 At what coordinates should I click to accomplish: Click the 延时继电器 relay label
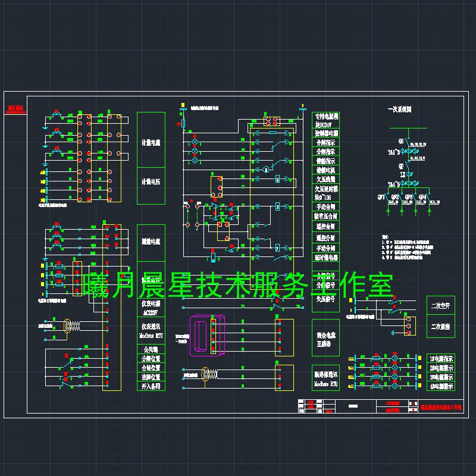[x=325, y=256]
